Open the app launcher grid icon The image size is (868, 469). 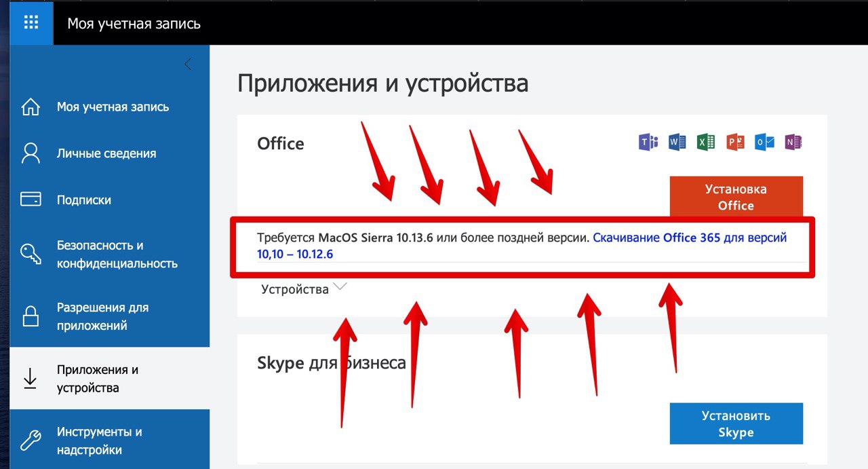click(x=31, y=22)
